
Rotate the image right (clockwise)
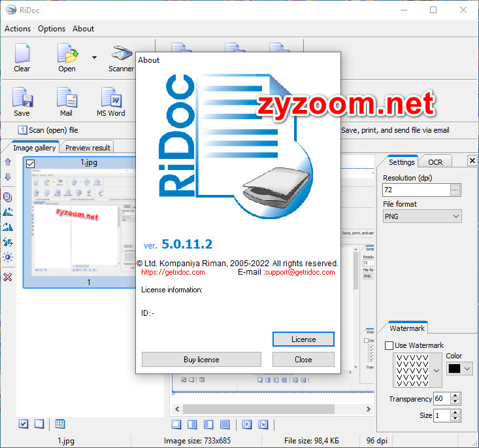tap(8, 227)
